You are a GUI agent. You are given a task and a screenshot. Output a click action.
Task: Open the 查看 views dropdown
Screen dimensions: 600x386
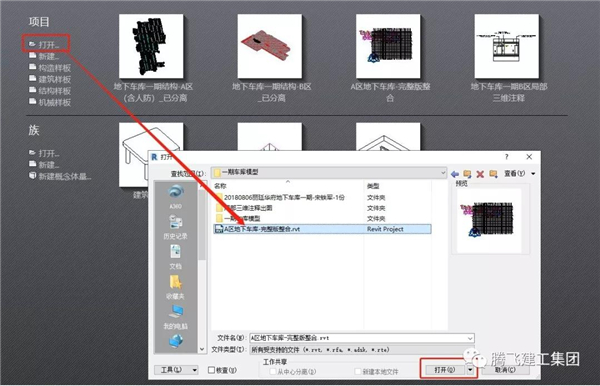(519, 174)
